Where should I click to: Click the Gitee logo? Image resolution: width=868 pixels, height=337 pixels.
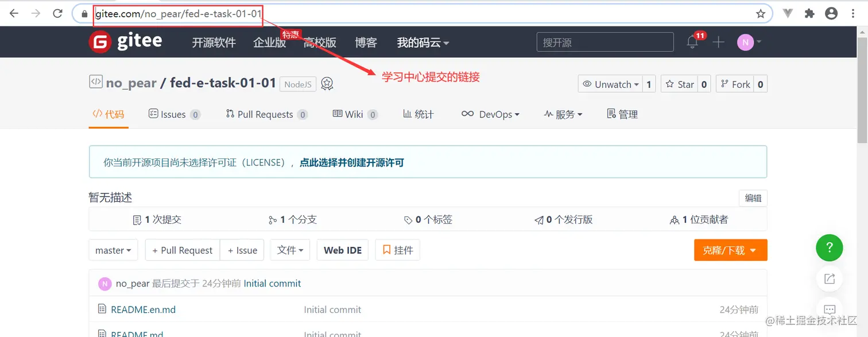[125, 42]
